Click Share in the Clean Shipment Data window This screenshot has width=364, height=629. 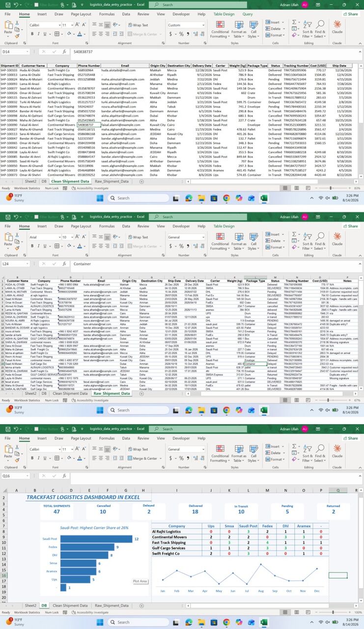point(351,14)
